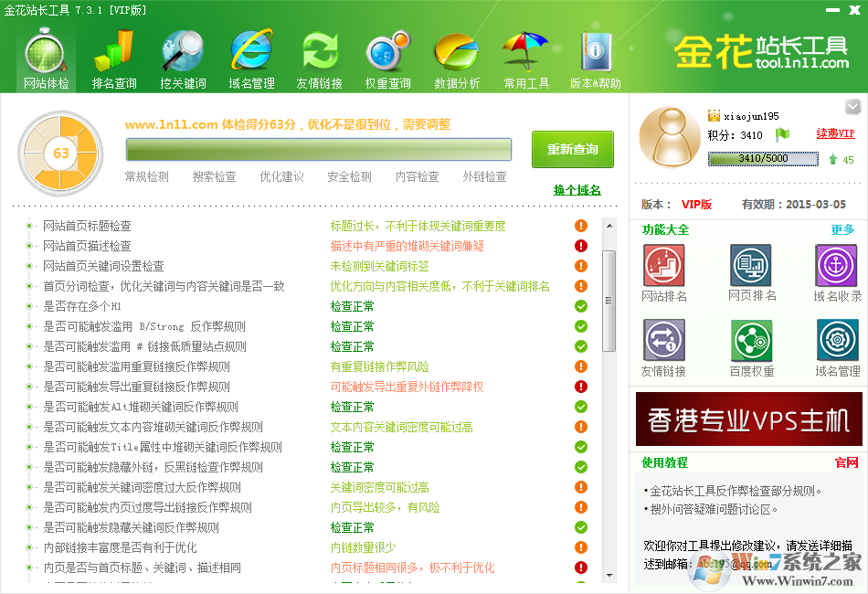Expand the 网站首页描述检查 tree node

[x=29, y=246]
